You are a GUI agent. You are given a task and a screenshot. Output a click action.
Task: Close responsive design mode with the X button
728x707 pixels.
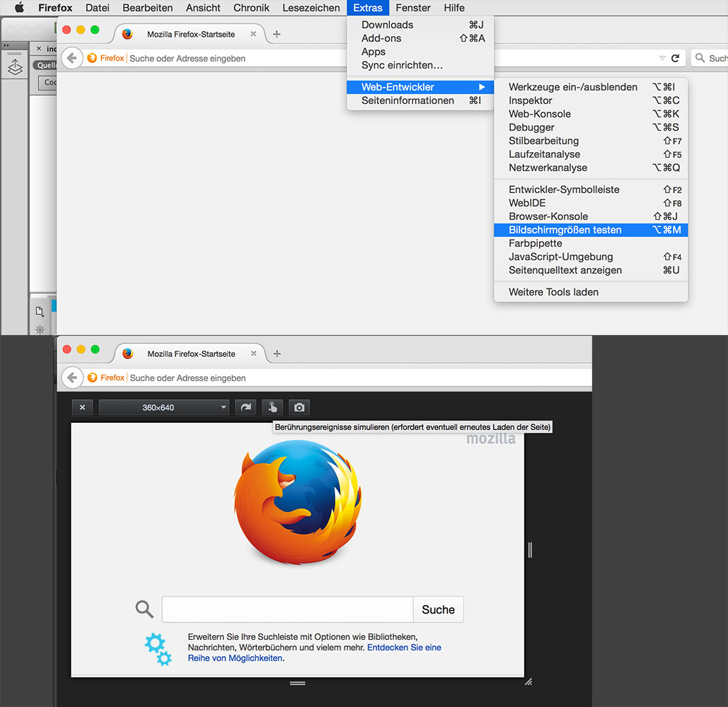coord(82,408)
